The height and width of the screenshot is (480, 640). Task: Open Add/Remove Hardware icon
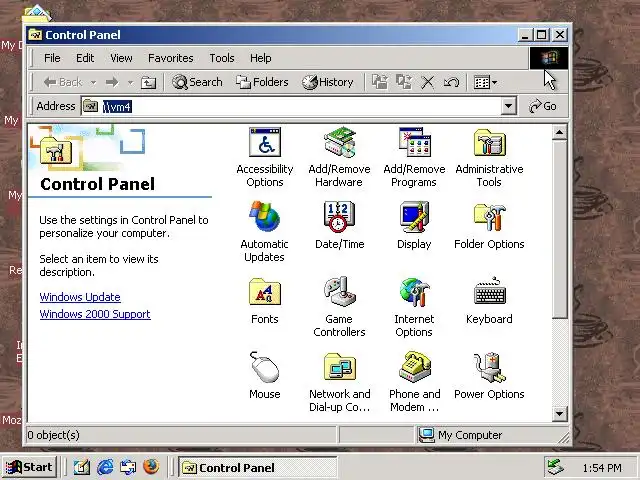click(x=339, y=157)
